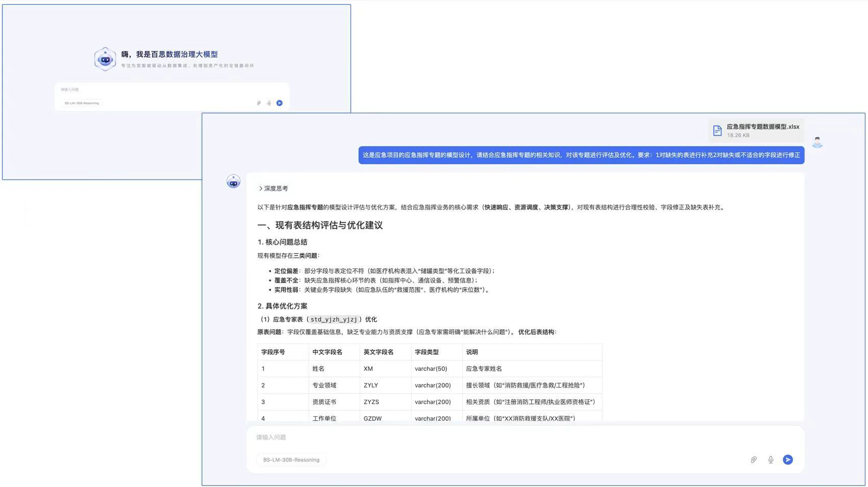The image size is (868, 487).
Task: Open the BS-LM-30B-Reasoning model selector in chat window
Action: (291, 460)
